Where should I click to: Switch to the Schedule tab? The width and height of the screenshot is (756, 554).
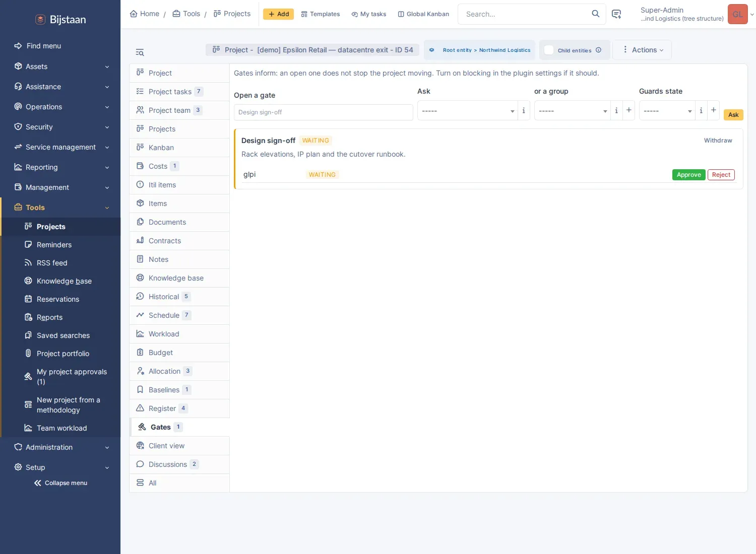pos(179,315)
